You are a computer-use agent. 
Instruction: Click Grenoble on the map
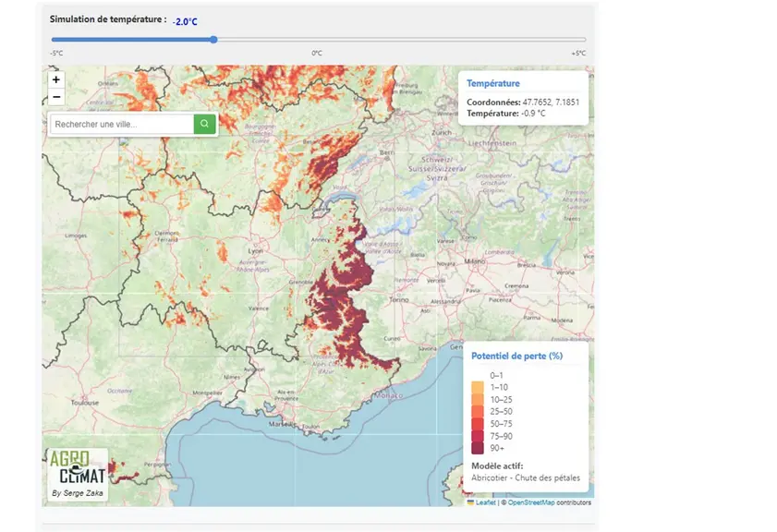tap(301, 283)
